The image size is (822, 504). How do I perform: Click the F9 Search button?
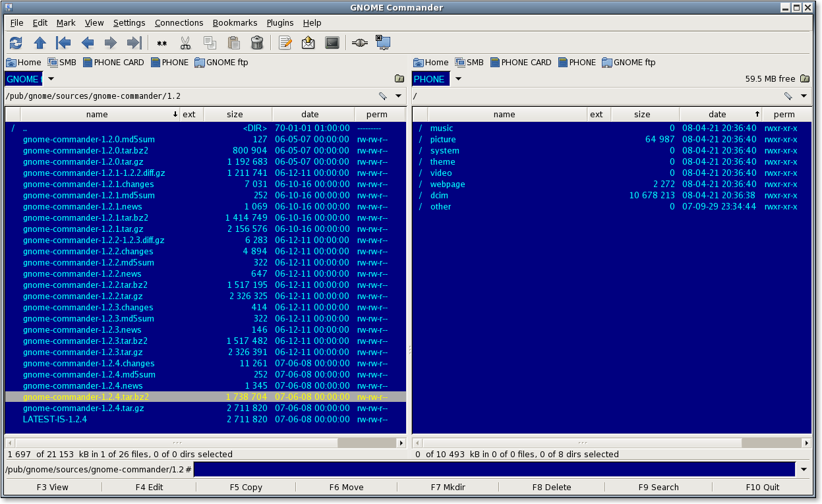pos(658,488)
